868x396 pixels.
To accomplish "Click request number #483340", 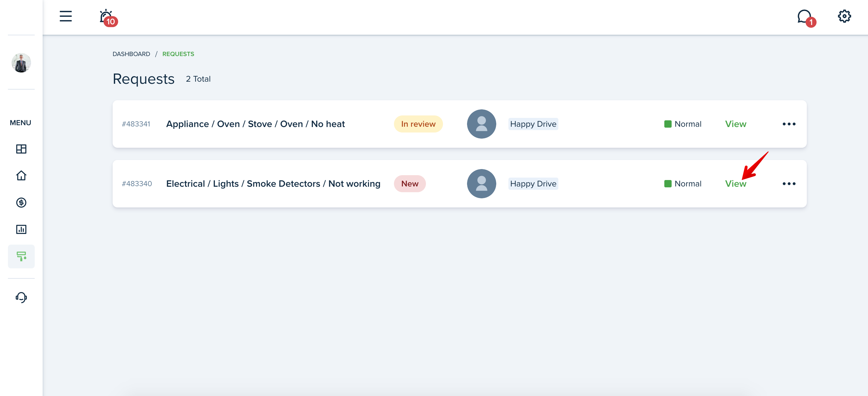I will coord(137,184).
